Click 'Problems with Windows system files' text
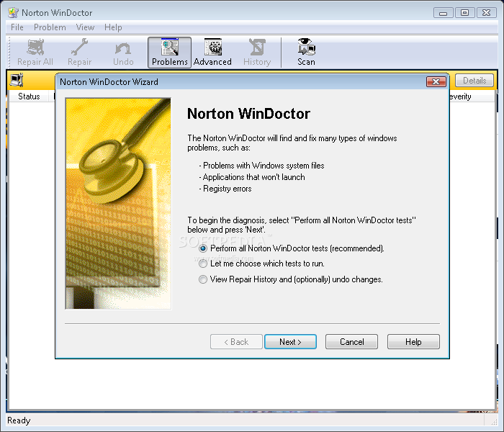Screen dimensions: 504x432 (264, 166)
